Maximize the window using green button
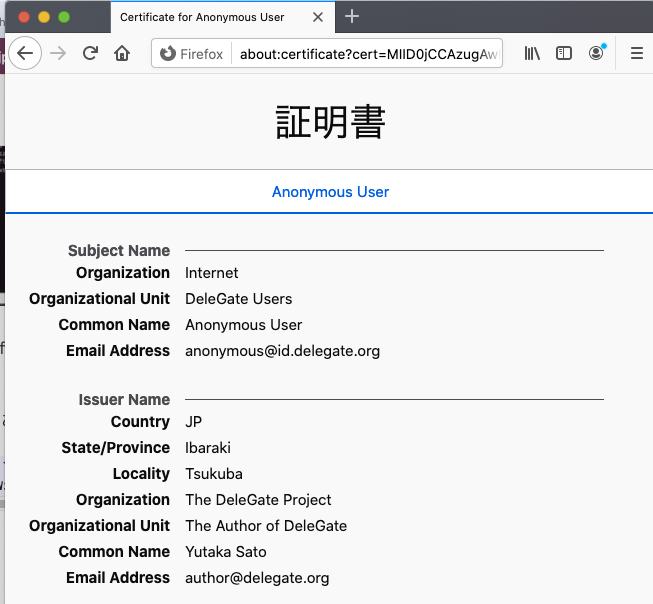Screen dimensions: 653x604 point(64,17)
